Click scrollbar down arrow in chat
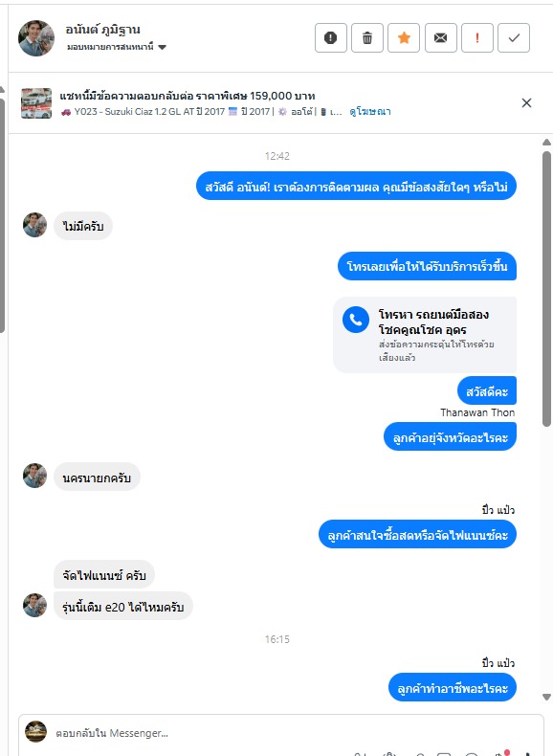 (546, 697)
